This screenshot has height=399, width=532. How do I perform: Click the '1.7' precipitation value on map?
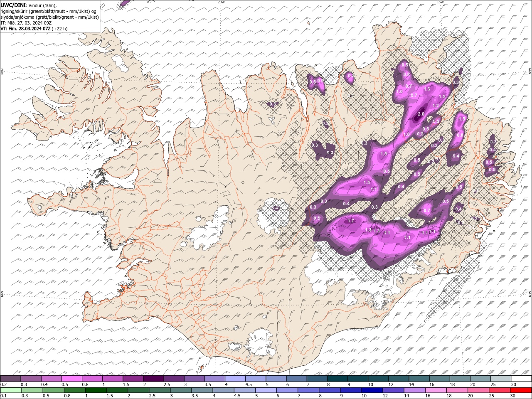pos(351,221)
